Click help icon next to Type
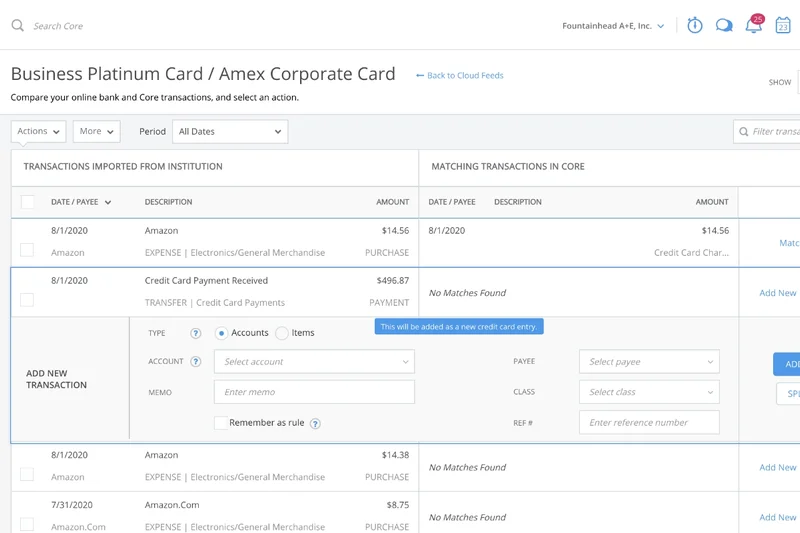The height and width of the screenshot is (533, 800). pyautogui.click(x=196, y=333)
